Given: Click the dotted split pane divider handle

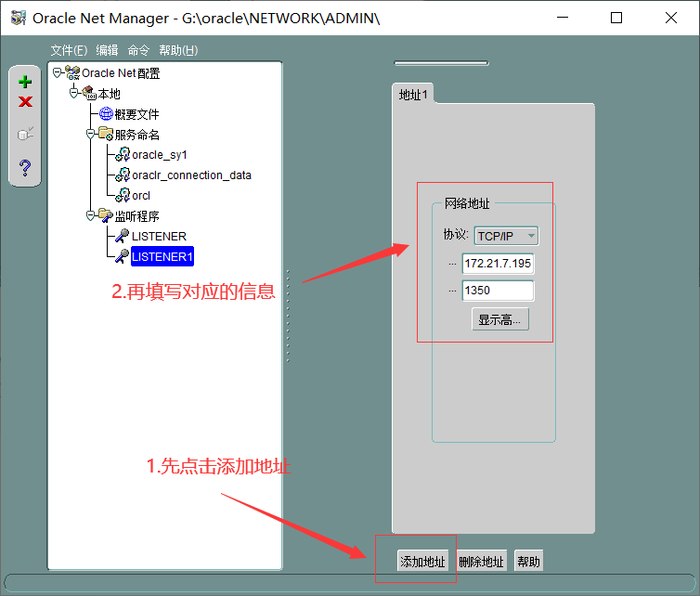Looking at the screenshot, I should click(288, 316).
